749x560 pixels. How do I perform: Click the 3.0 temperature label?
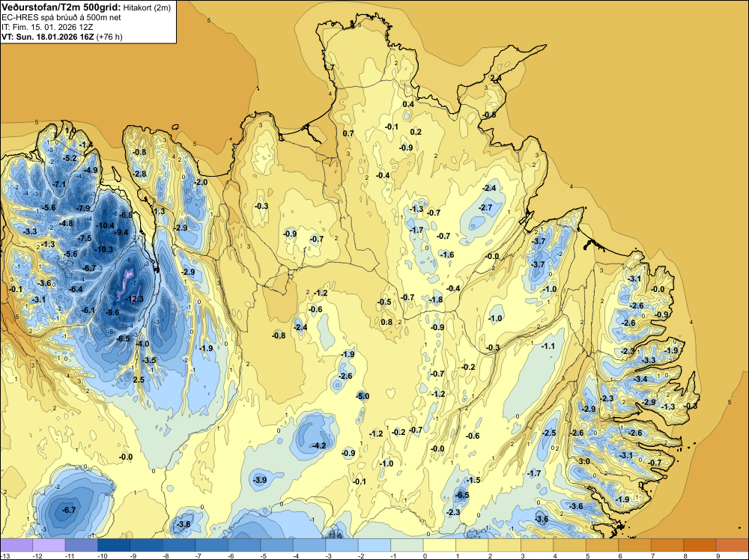coord(584,461)
